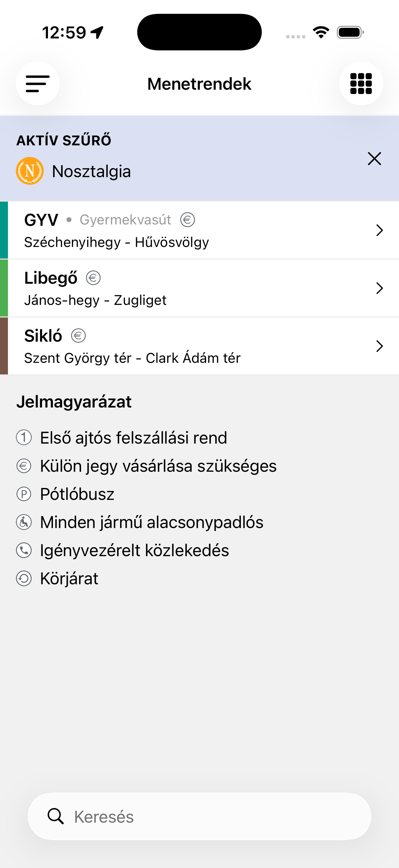Expand the Sikló route chevron
The height and width of the screenshot is (868, 399).
click(379, 346)
